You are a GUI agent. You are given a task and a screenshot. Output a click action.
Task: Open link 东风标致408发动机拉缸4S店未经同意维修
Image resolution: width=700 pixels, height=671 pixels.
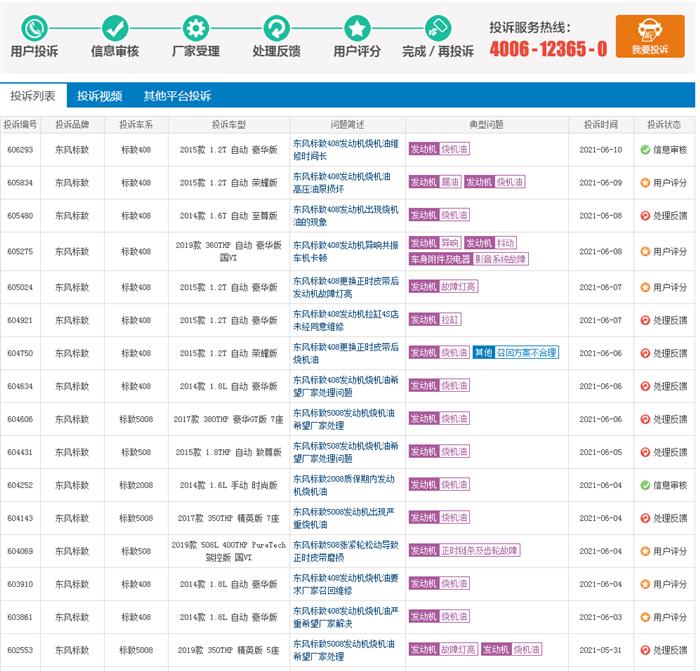(x=346, y=320)
